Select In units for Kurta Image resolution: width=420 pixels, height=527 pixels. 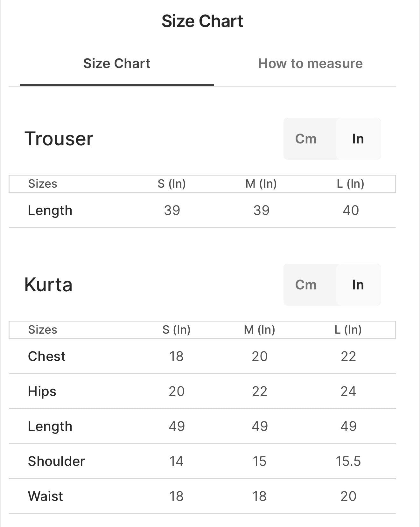[358, 285]
